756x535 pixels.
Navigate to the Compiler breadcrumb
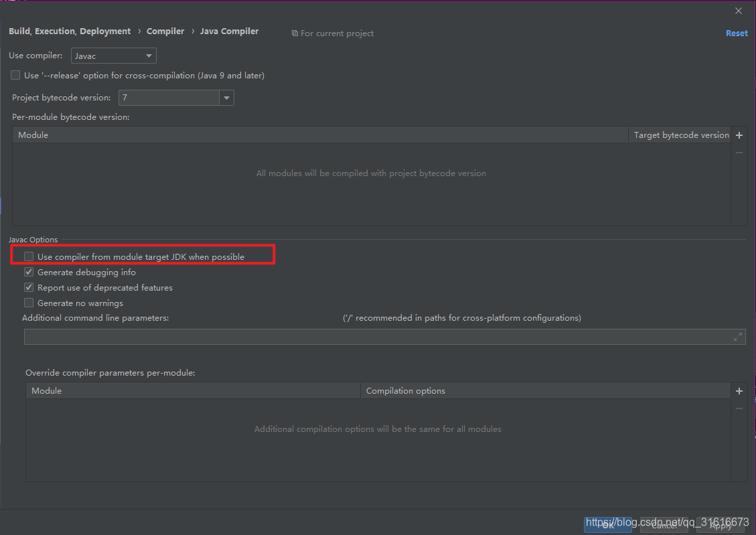tap(165, 31)
